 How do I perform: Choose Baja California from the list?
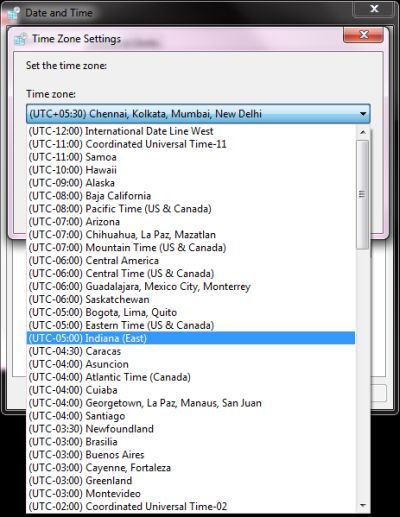(x=191, y=196)
